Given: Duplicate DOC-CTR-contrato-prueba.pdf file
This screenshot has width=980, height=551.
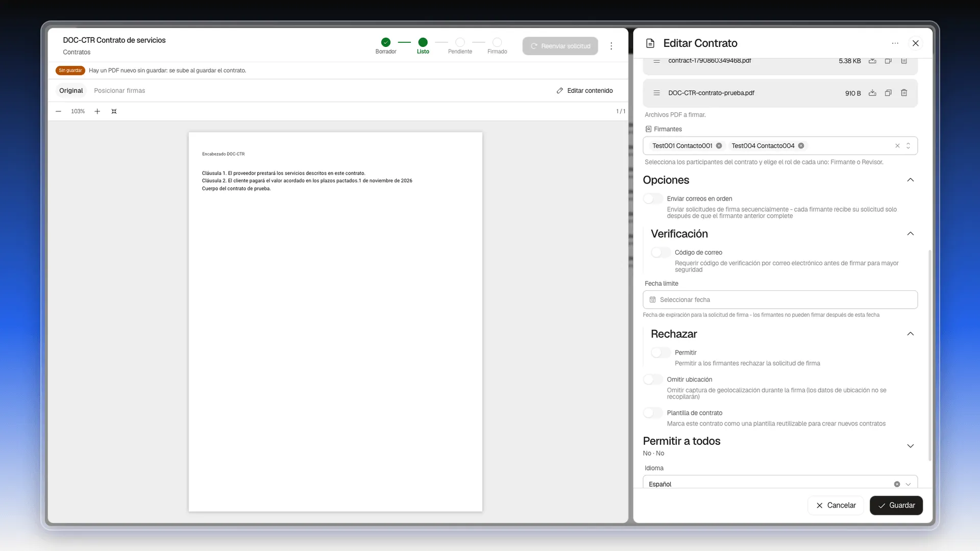Looking at the screenshot, I should tap(888, 93).
